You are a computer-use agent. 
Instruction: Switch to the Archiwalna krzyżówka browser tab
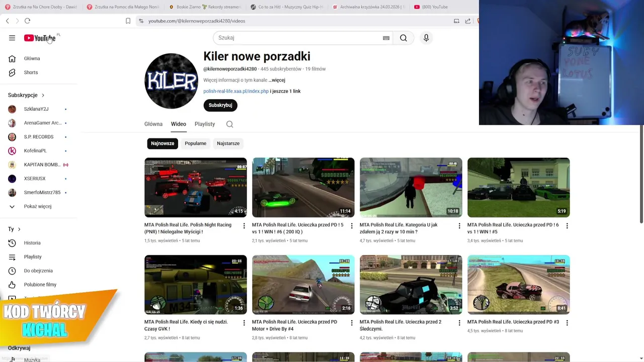coord(368,7)
